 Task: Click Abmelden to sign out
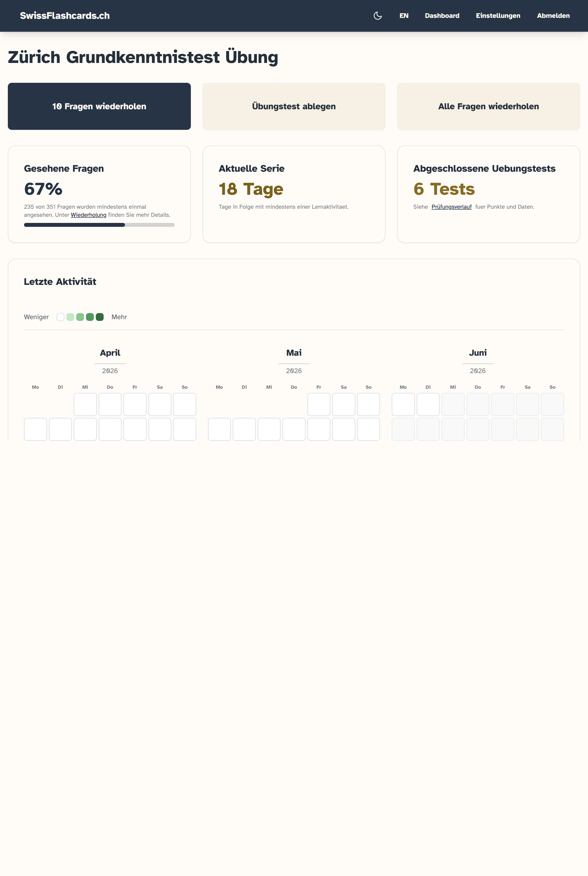[553, 16]
